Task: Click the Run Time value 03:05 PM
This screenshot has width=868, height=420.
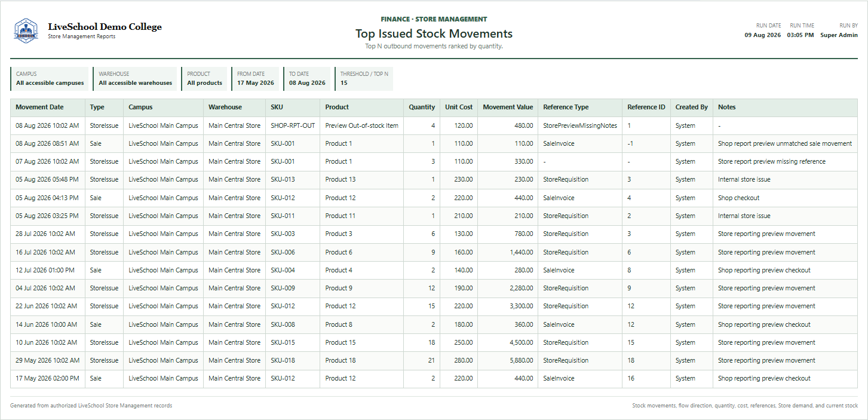Action: [800, 35]
